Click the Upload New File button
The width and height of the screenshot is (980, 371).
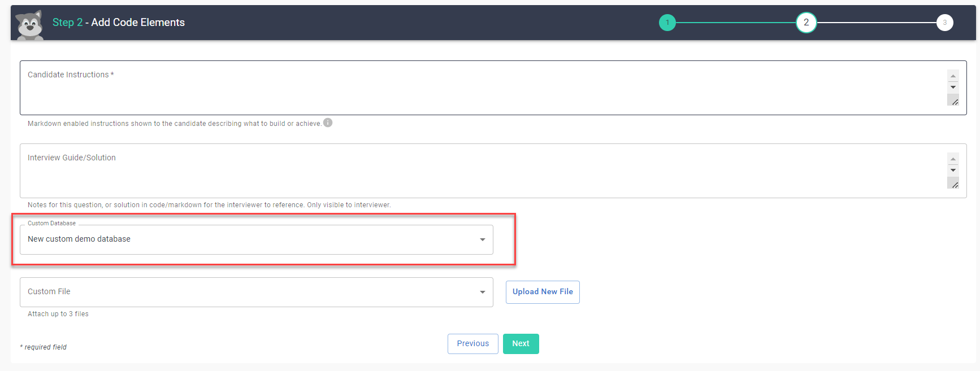click(x=543, y=292)
